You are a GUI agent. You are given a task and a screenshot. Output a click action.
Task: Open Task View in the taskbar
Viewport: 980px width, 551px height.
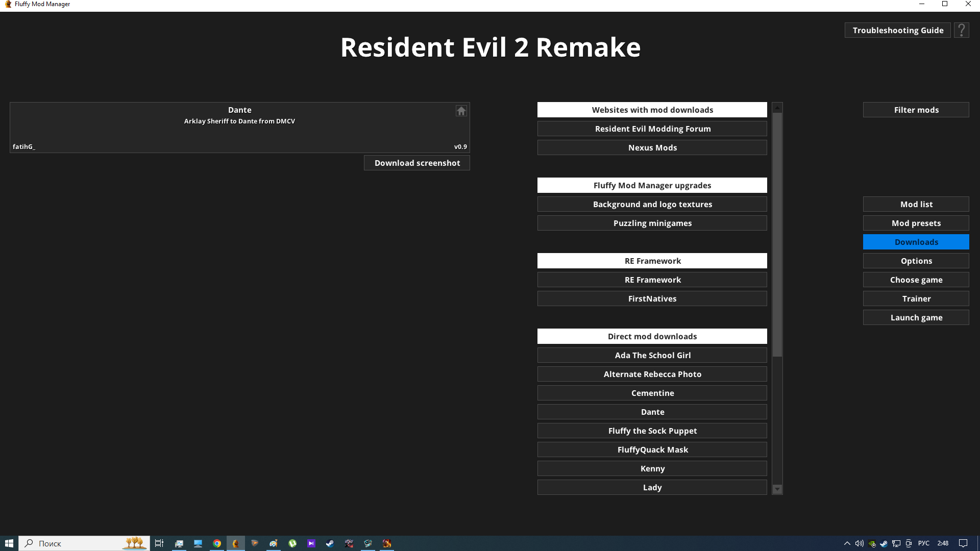click(x=159, y=543)
